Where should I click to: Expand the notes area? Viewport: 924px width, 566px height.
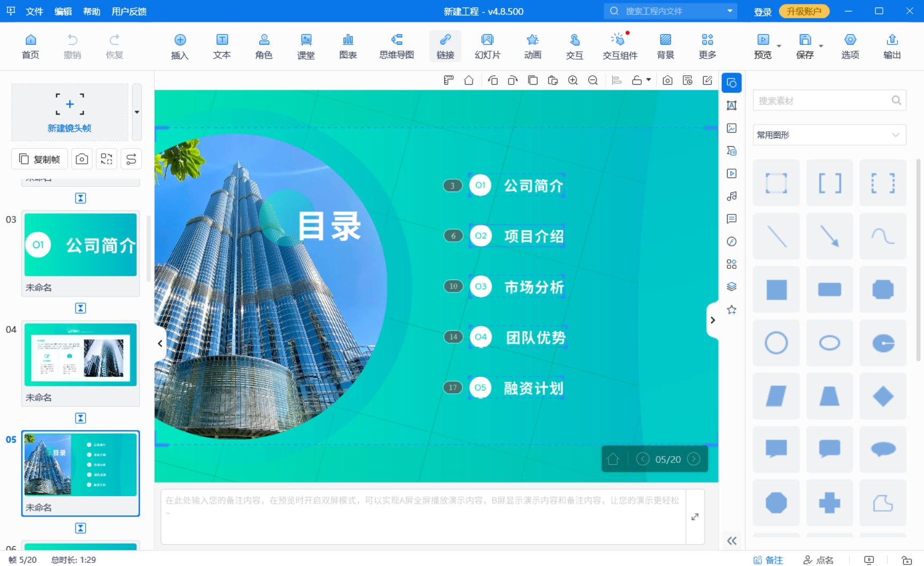(x=694, y=517)
